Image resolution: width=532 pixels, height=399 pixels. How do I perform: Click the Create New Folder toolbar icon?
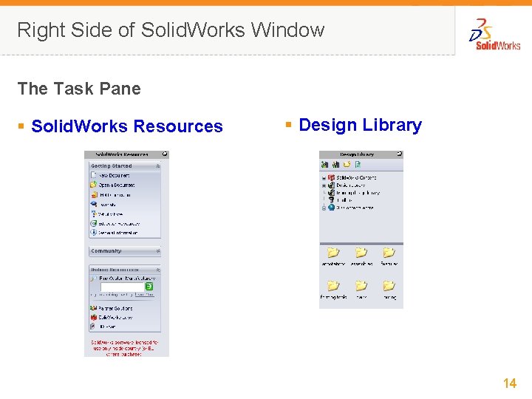click(x=347, y=165)
